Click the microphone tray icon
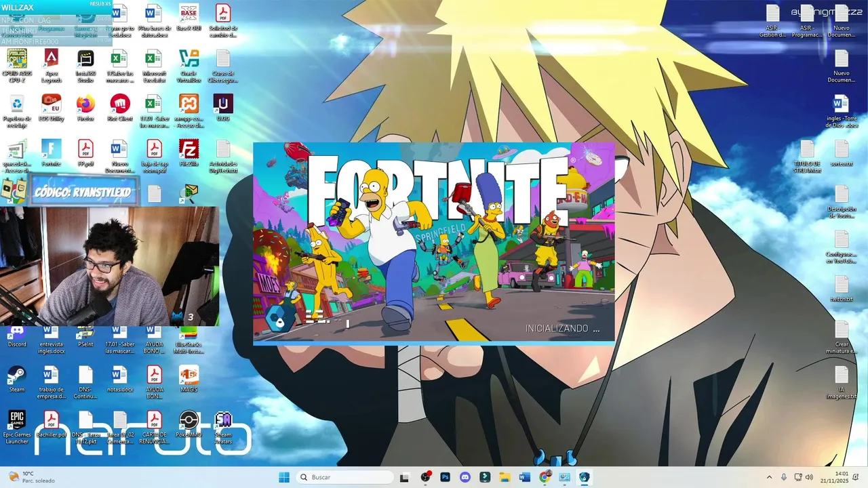 pyautogui.click(x=784, y=477)
